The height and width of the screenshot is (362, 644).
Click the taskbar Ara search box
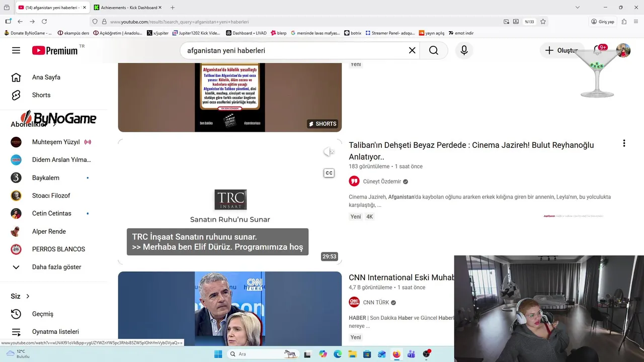pyautogui.click(x=264, y=354)
